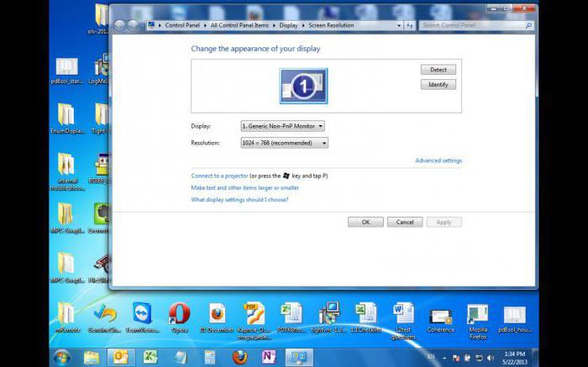Select the GenuineFix... desktop icon
This screenshot has width=588, height=367.
point(105,317)
